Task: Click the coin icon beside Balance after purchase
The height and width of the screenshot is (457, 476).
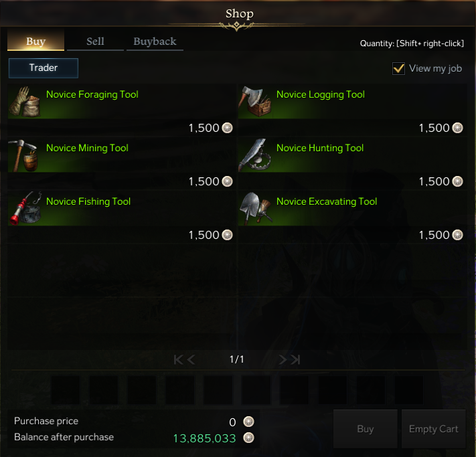Action: pyautogui.click(x=248, y=438)
